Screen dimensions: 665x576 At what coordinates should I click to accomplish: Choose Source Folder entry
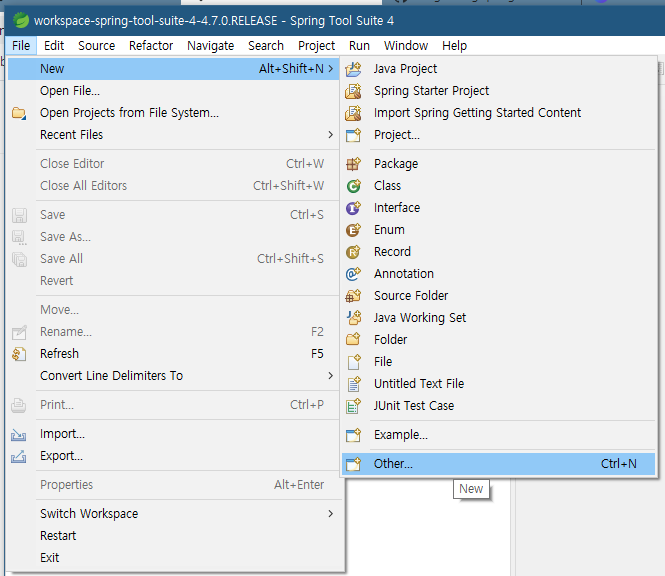(x=498, y=296)
